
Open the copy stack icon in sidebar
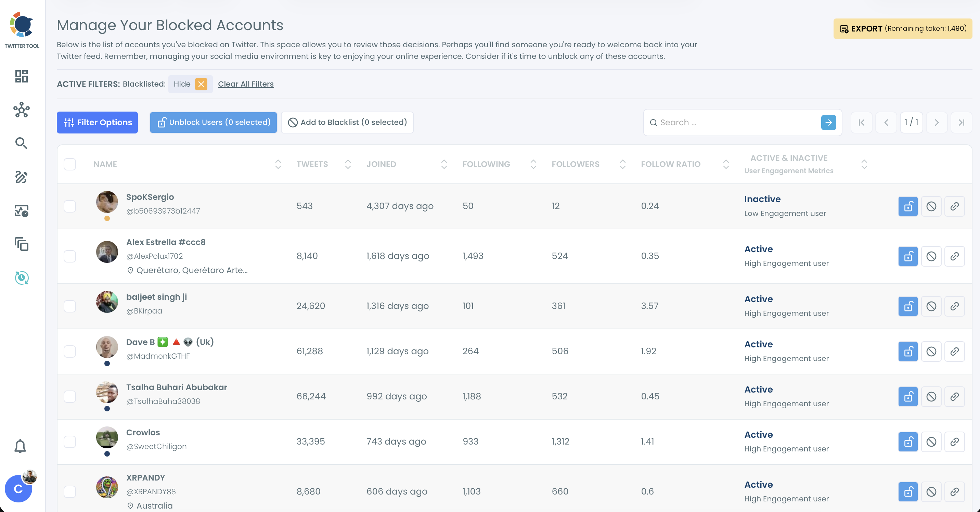click(x=21, y=244)
